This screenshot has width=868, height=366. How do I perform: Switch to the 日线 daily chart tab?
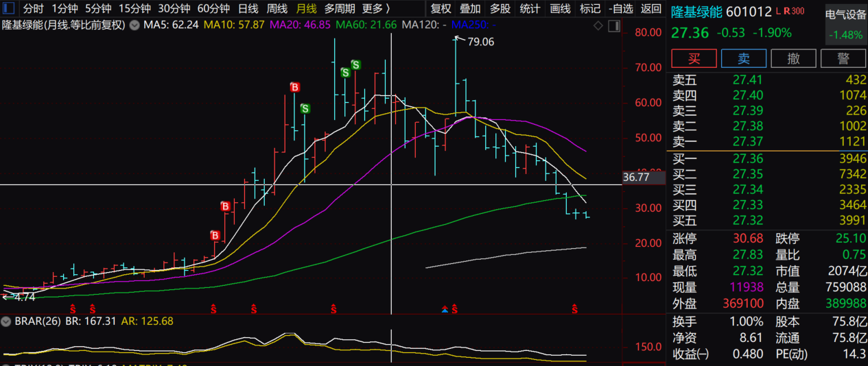click(x=248, y=9)
